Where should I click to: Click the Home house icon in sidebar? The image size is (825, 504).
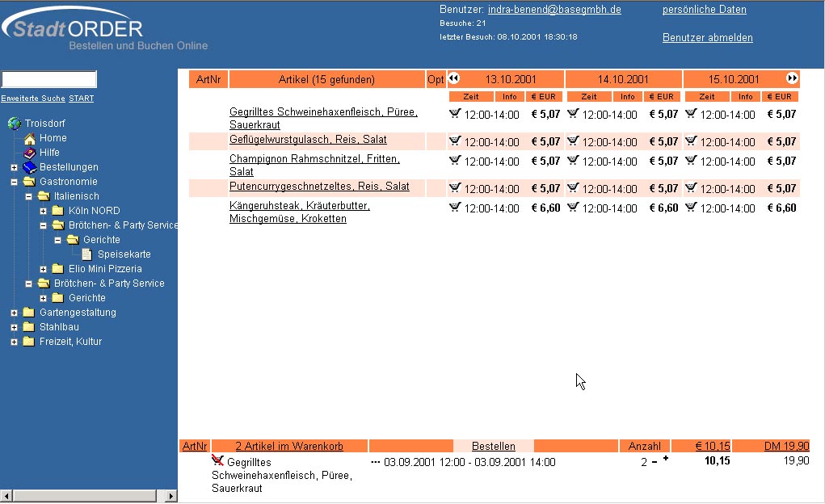tap(30, 138)
